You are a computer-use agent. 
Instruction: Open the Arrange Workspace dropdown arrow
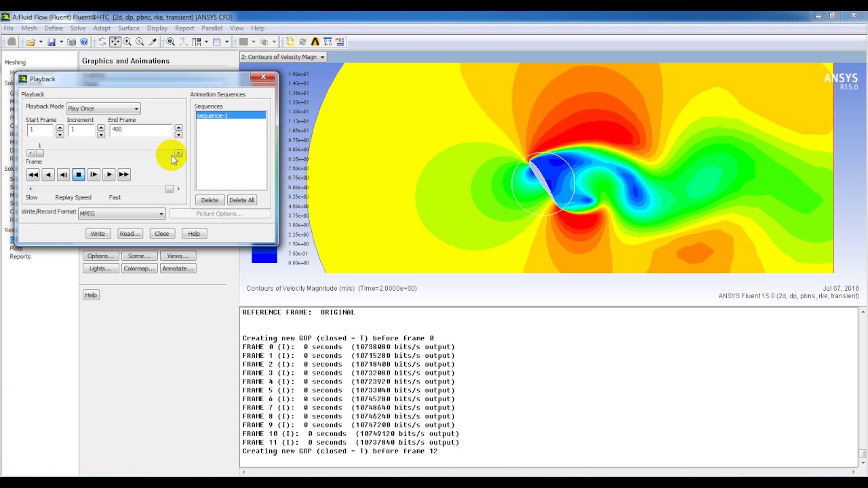[x=206, y=42]
